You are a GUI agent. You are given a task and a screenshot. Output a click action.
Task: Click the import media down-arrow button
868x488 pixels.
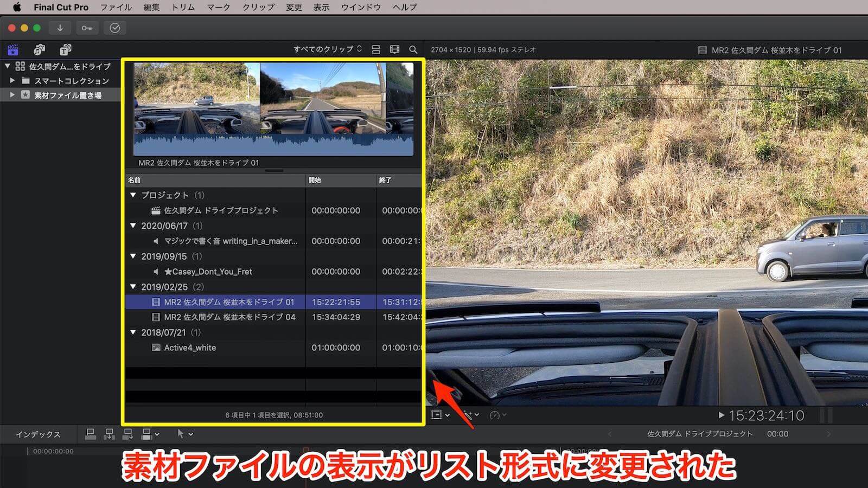(x=60, y=28)
